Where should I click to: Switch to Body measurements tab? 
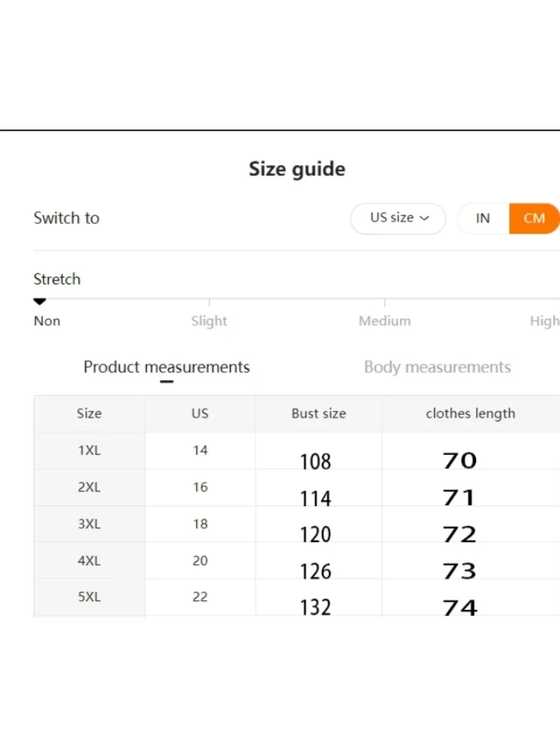(437, 368)
